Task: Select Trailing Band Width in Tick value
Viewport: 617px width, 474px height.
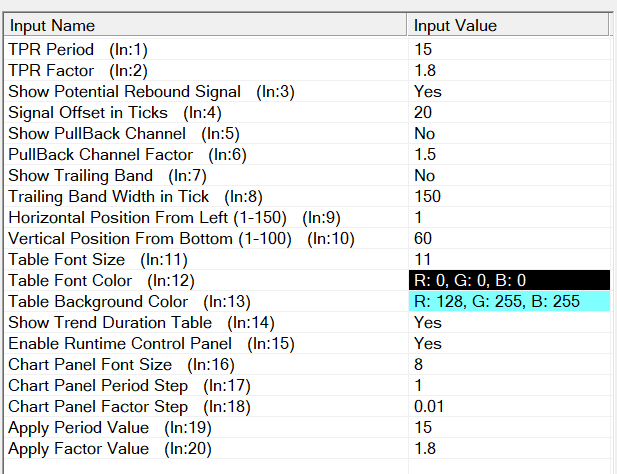Action: (x=509, y=196)
